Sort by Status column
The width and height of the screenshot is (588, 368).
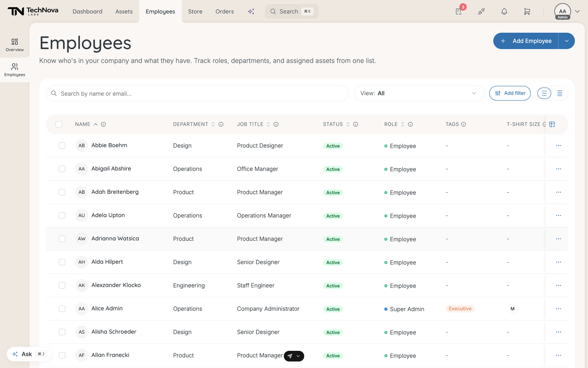pos(348,124)
